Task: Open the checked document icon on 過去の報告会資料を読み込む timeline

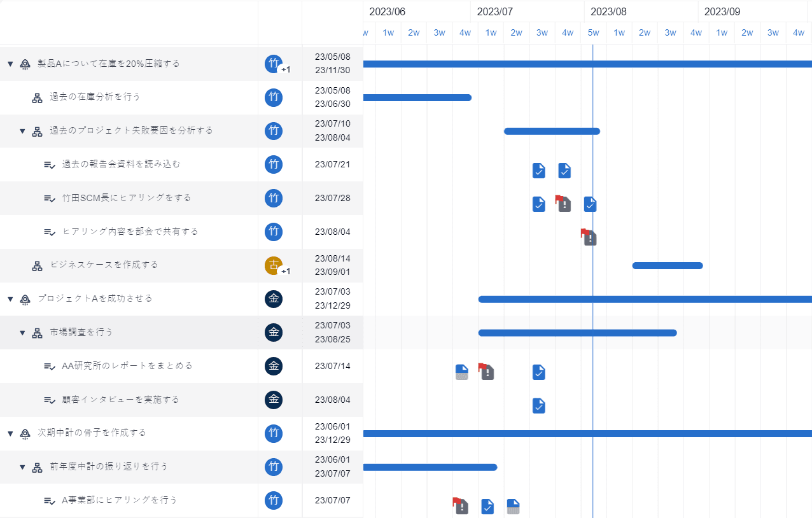Action: pos(538,171)
